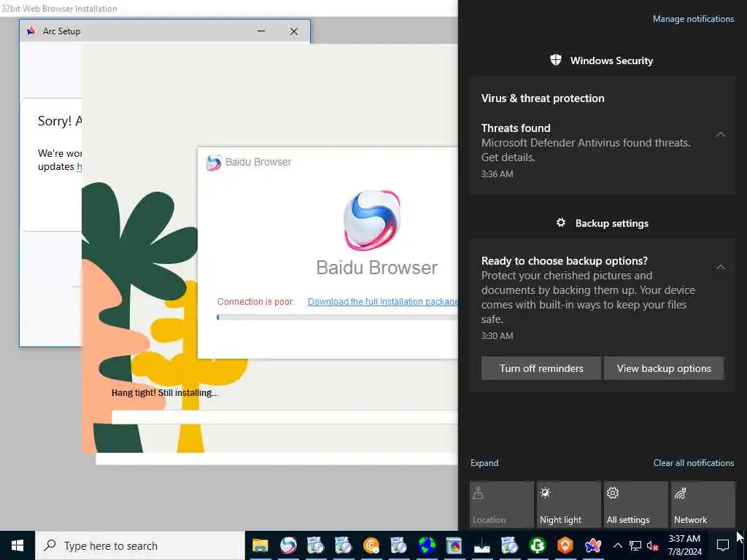Viewport: 747px width, 560px height.
Task: Click the Baidu Browser logo in installer title
Action: [x=214, y=163]
